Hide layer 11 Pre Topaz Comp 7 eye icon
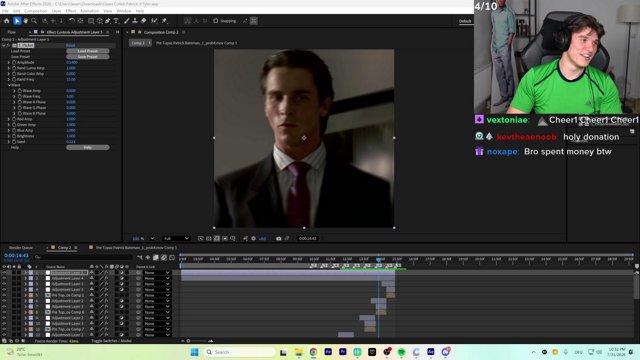 [x=4, y=329]
